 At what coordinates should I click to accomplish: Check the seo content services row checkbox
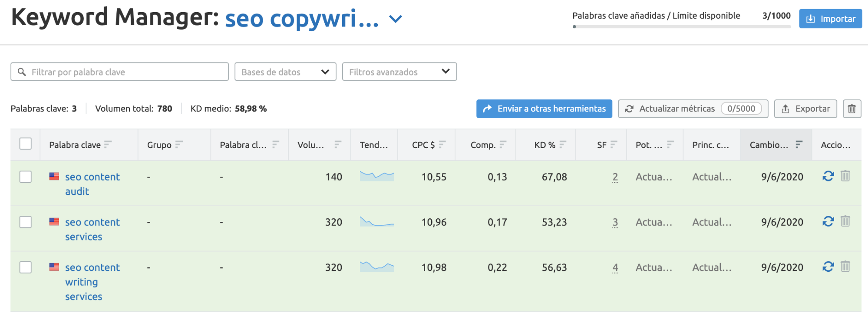click(26, 222)
